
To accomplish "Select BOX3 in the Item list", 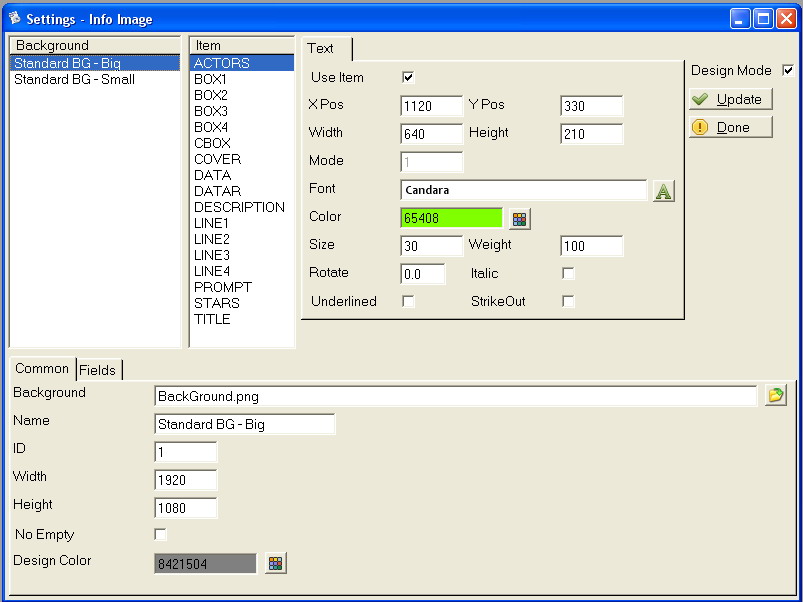I will pyautogui.click(x=242, y=111).
